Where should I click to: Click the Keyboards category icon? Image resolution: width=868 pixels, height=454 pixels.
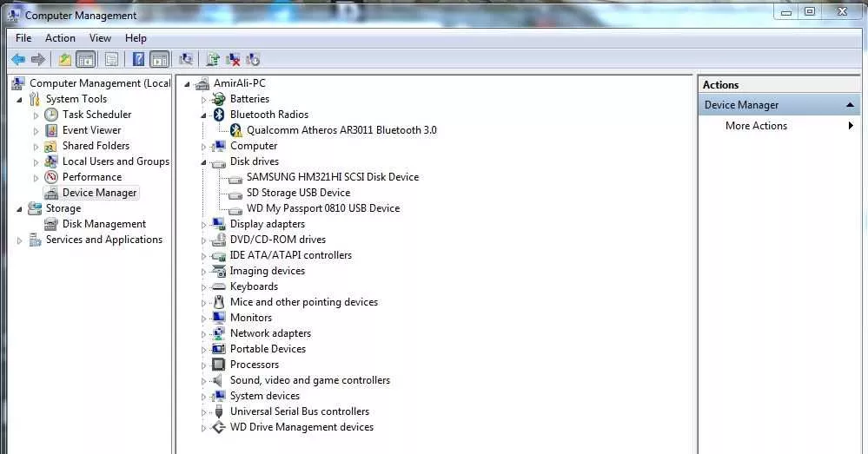coord(219,286)
